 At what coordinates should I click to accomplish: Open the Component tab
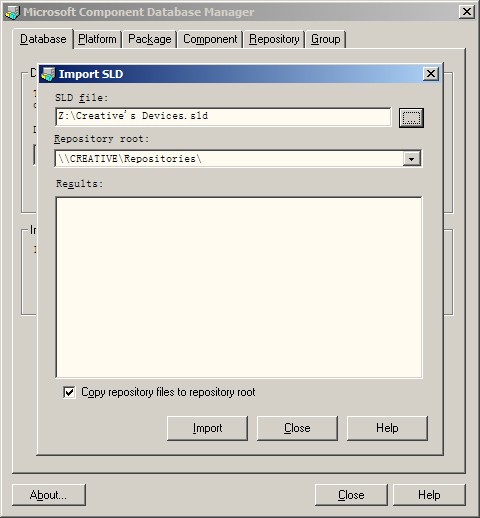pos(210,39)
